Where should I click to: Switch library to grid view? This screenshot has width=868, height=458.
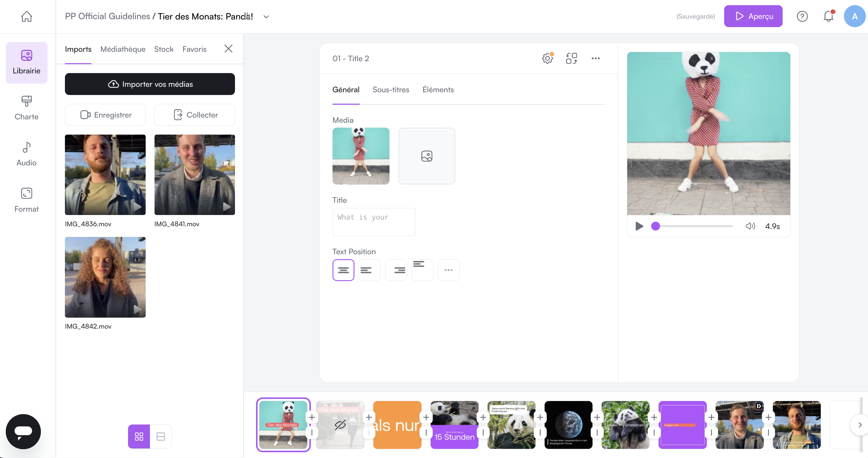pyautogui.click(x=139, y=436)
